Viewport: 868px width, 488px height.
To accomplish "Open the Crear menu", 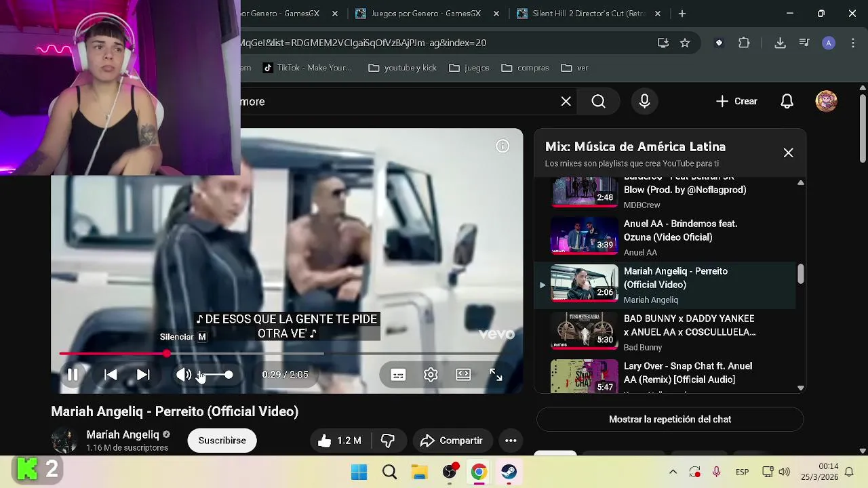I will pos(736,102).
